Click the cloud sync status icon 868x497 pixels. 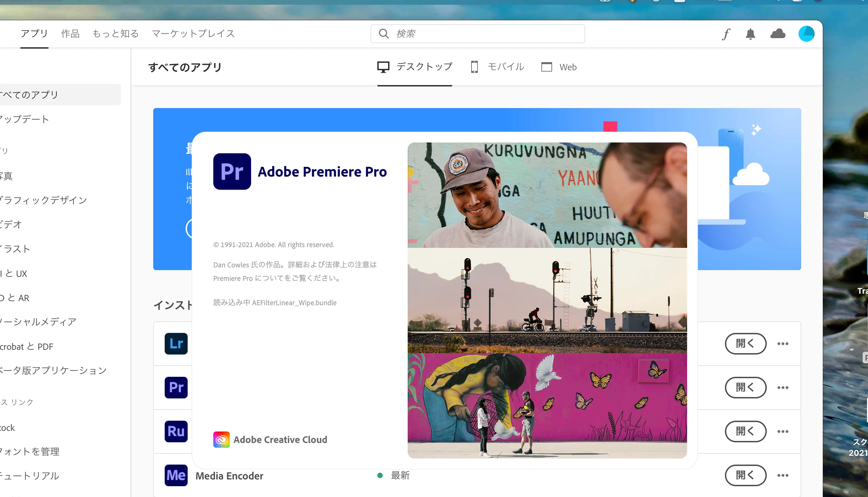778,34
